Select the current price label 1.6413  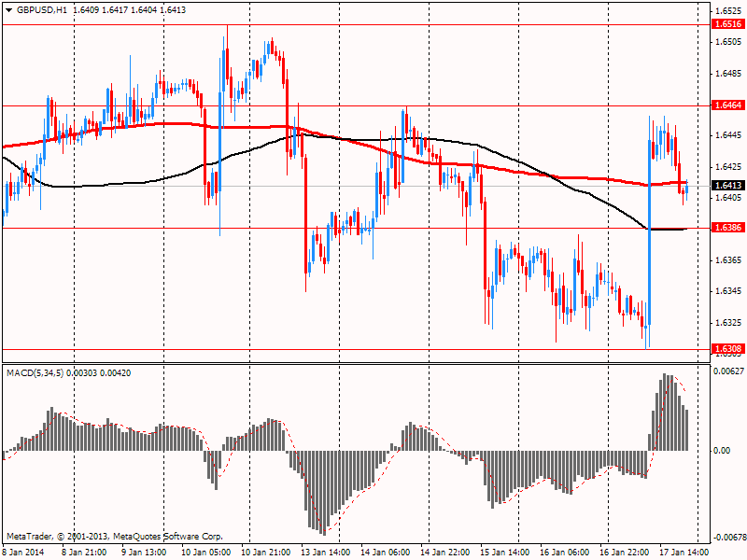click(x=728, y=185)
